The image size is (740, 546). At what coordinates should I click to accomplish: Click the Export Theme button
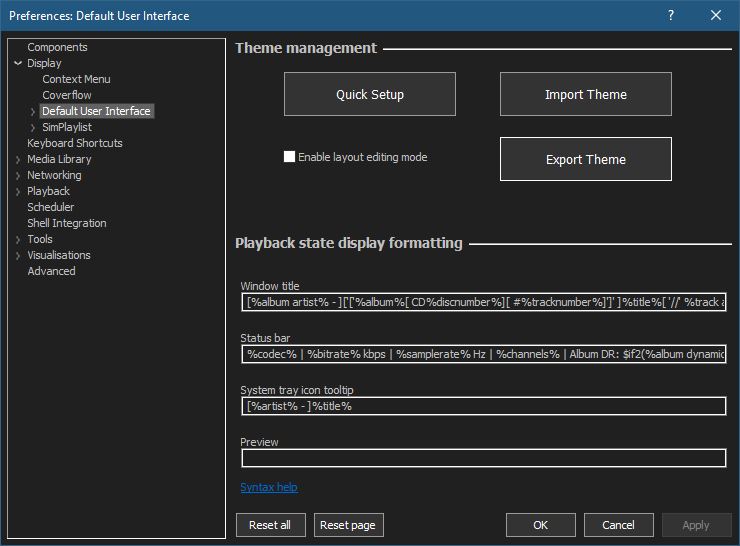pos(585,159)
